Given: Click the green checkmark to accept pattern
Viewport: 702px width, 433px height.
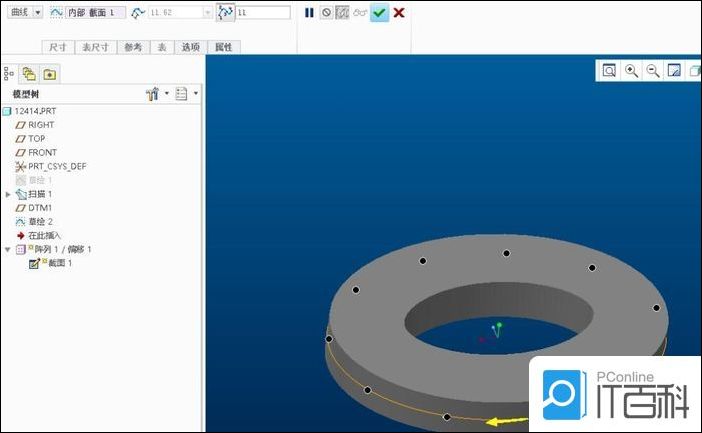Looking at the screenshot, I should tap(379, 13).
